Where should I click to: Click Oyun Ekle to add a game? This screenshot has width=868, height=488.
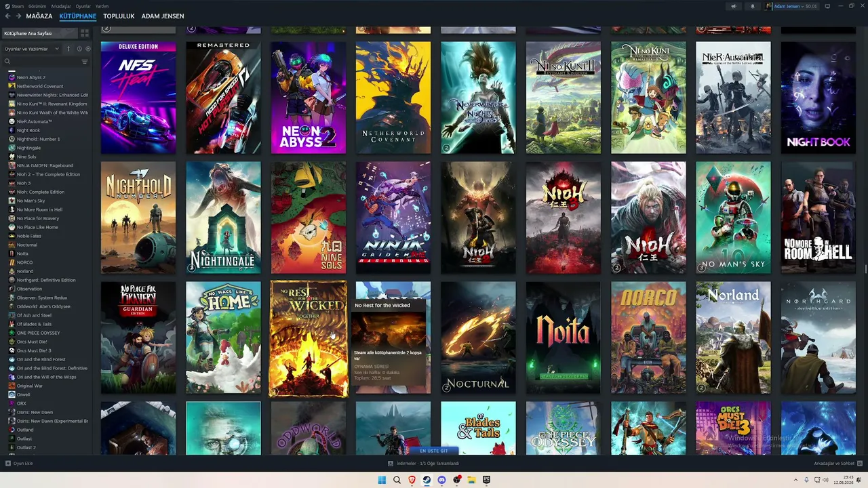click(20, 464)
